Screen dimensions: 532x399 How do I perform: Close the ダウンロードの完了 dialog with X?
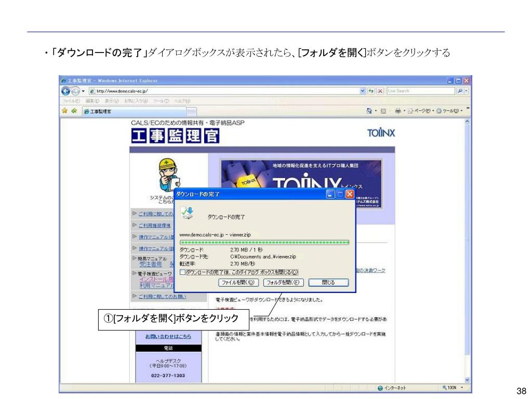tap(350, 194)
